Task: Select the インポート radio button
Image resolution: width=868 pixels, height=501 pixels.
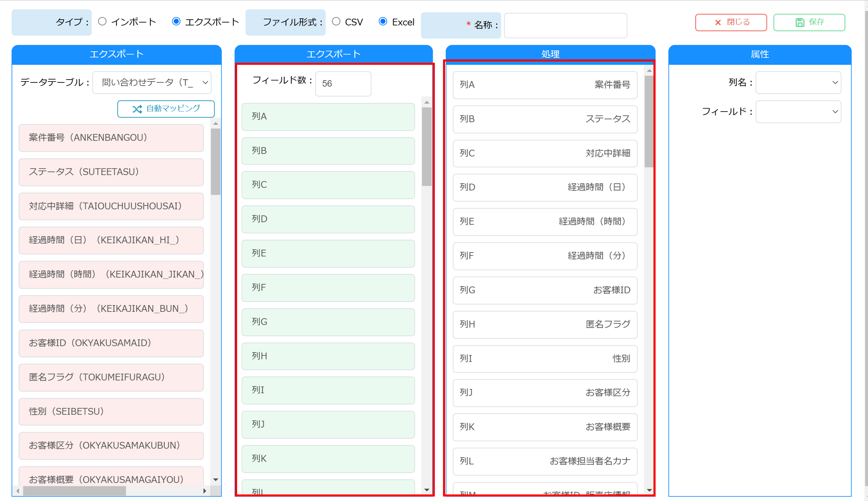Action: tap(102, 21)
